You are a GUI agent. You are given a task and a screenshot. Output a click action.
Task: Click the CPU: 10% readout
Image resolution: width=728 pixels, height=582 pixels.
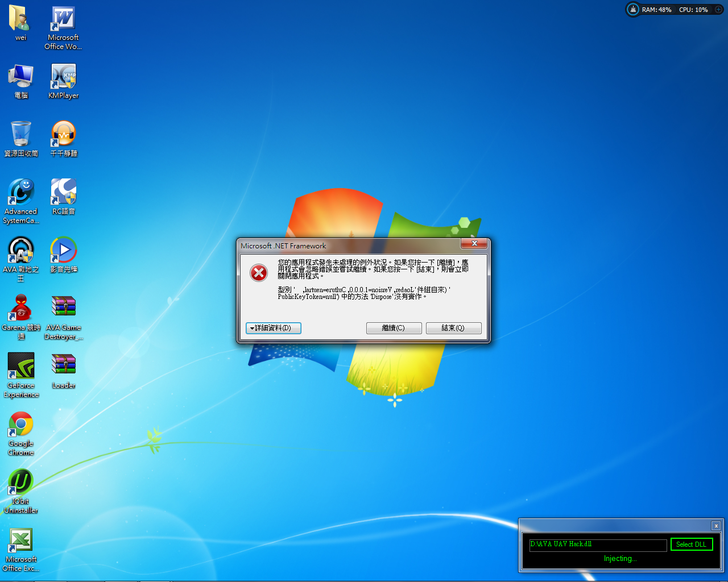[693, 10]
